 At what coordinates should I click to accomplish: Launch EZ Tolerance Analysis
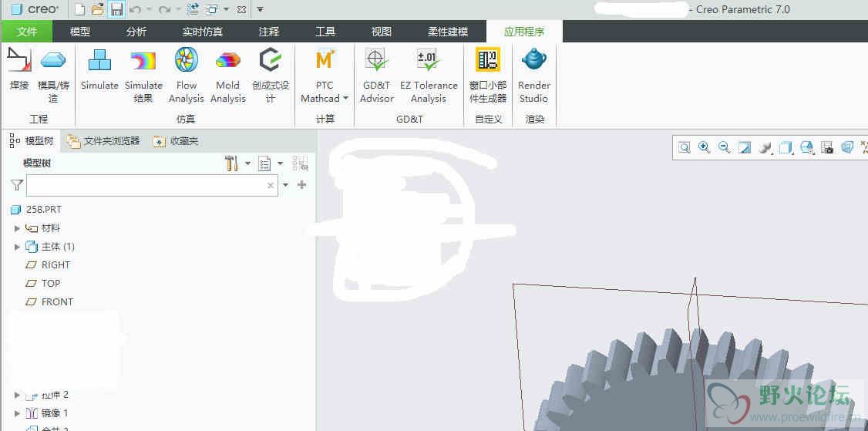429,76
